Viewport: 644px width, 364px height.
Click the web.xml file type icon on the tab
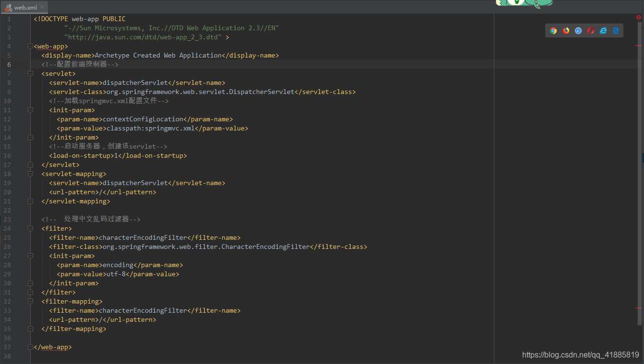[8, 7]
